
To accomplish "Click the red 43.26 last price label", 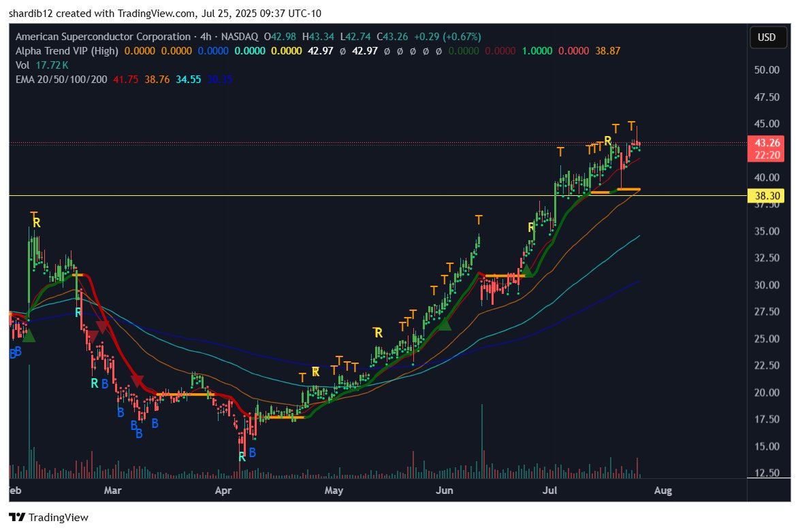I will 767,143.
